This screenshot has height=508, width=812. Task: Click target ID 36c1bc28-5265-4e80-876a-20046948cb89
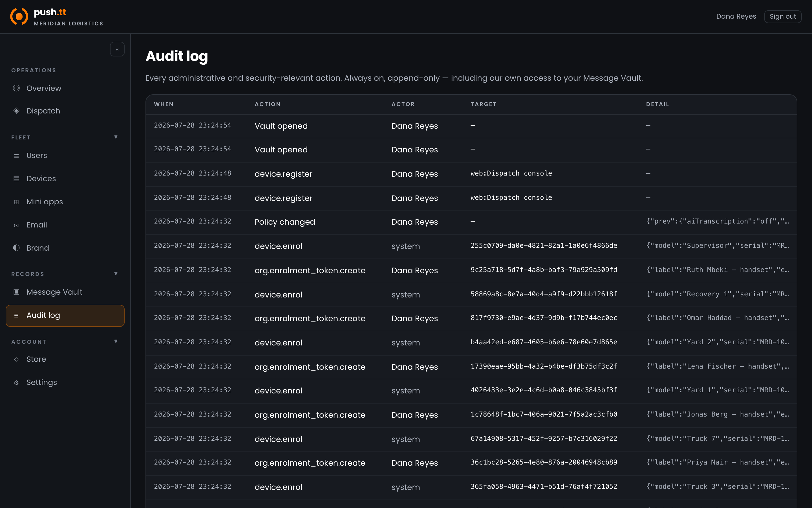[544, 462]
